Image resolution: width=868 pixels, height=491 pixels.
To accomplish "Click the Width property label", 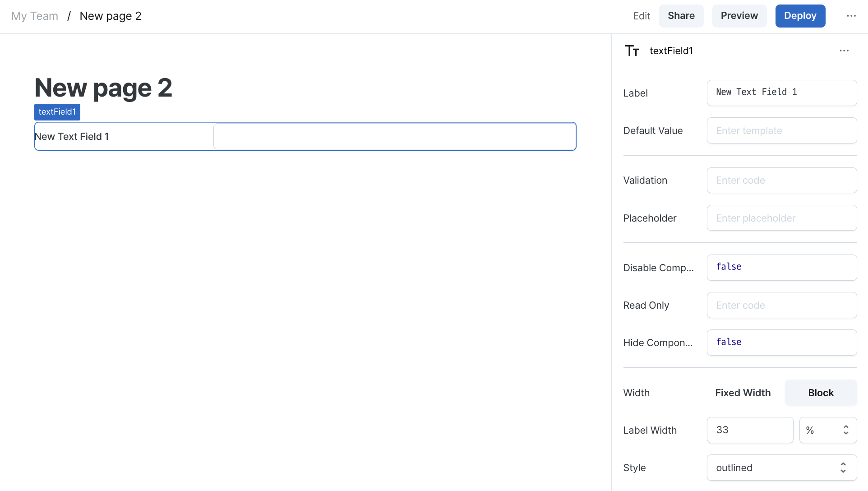I will click(636, 393).
